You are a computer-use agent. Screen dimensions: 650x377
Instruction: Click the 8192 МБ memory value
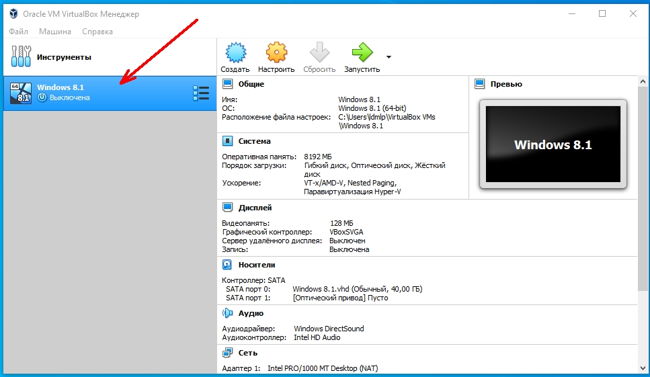[318, 157]
